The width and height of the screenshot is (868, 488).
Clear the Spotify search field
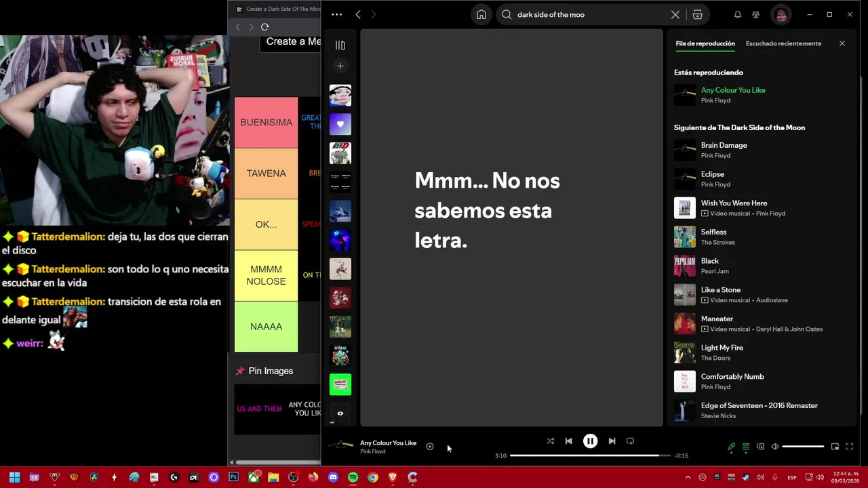[x=675, y=14]
